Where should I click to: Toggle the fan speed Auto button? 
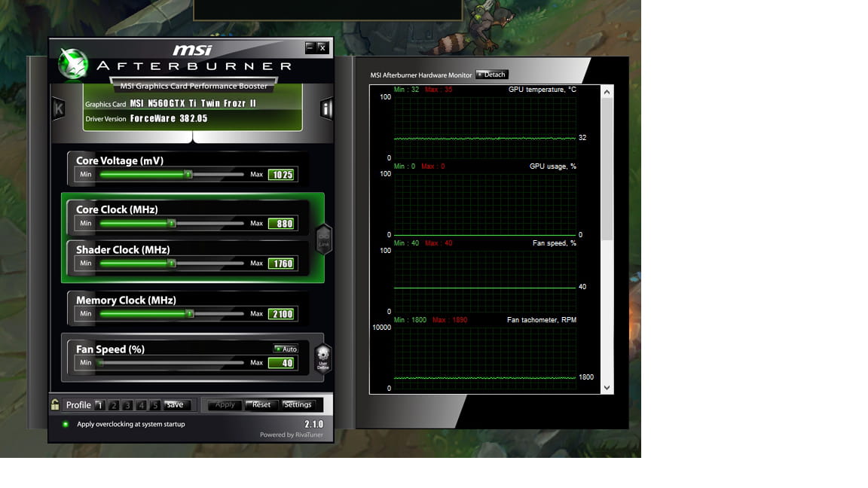tap(286, 349)
